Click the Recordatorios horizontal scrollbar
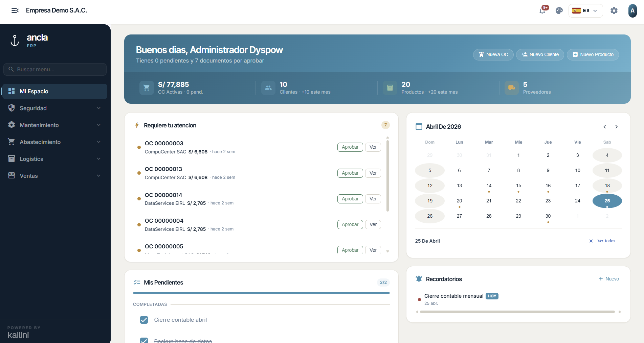Screen dimensions: 644x343 point(517,312)
